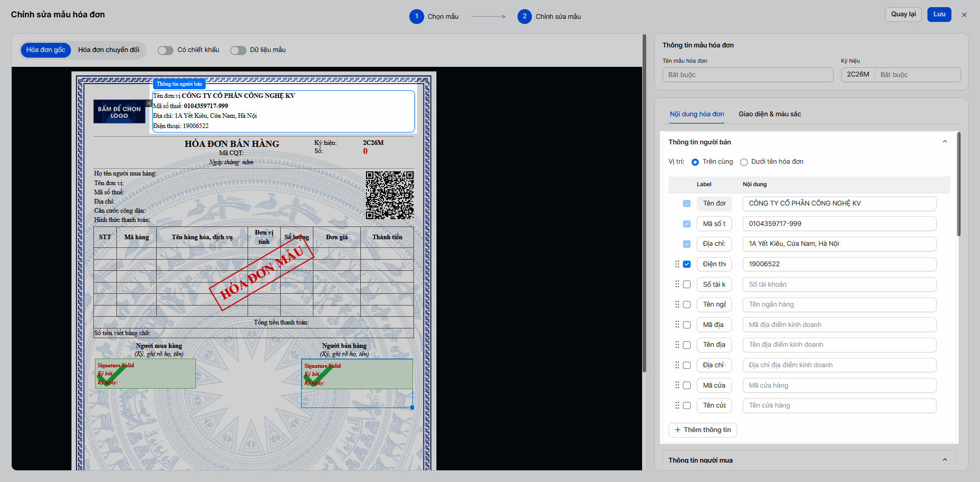Edit Tên đơn label field

click(x=714, y=204)
